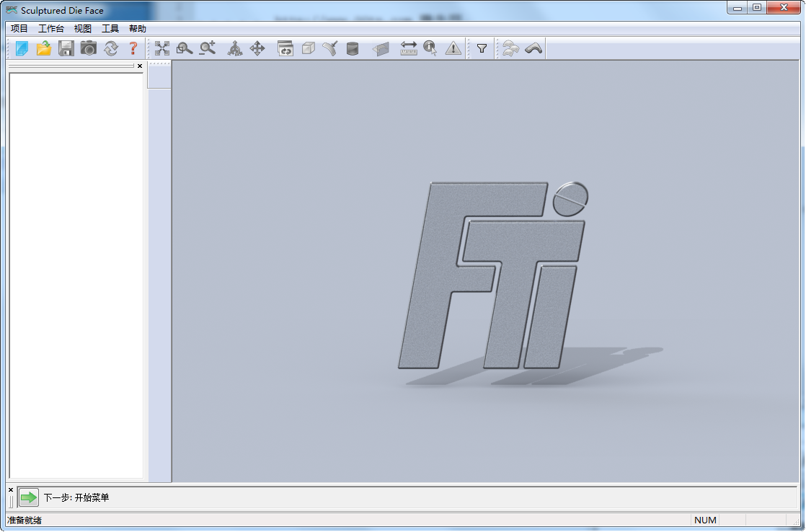Click the refresh arrows icon
The height and width of the screenshot is (532, 806).
[110, 48]
